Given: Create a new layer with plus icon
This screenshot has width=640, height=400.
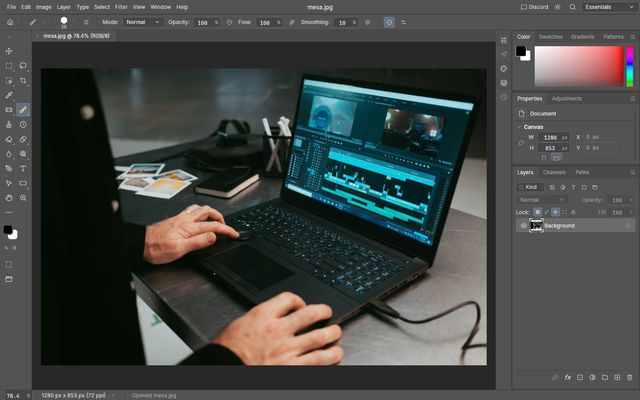Looking at the screenshot, I should (617, 378).
